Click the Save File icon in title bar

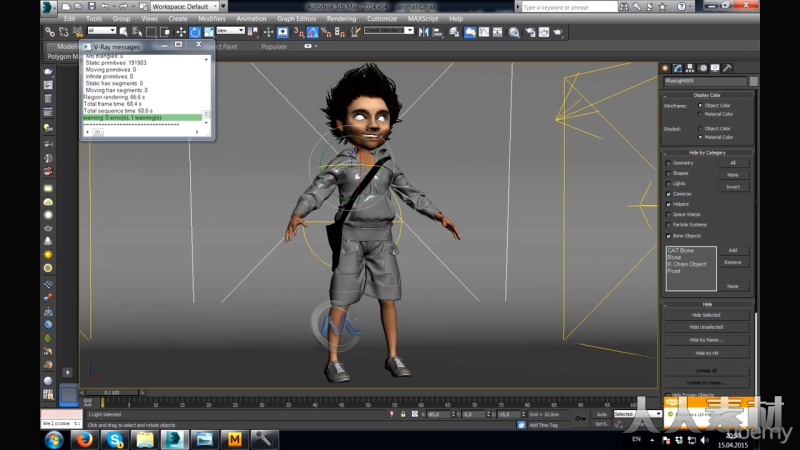pyautogui.click(x=92, y=7)
